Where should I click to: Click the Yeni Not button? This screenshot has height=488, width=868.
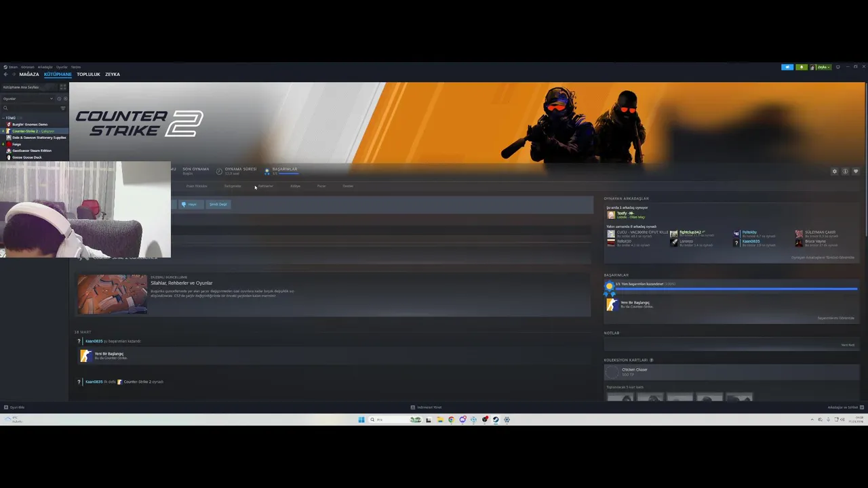pos(848,345)
